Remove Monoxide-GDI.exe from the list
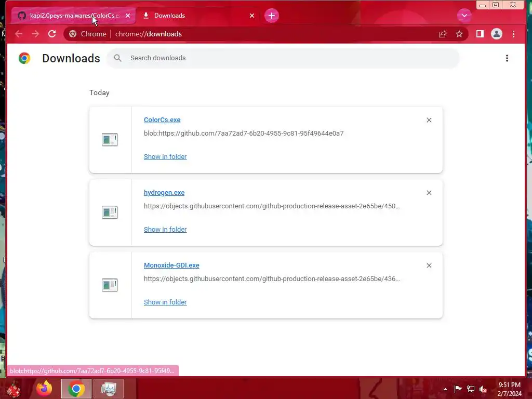This screenshot has width=532, height=399. tap(429, 265)
